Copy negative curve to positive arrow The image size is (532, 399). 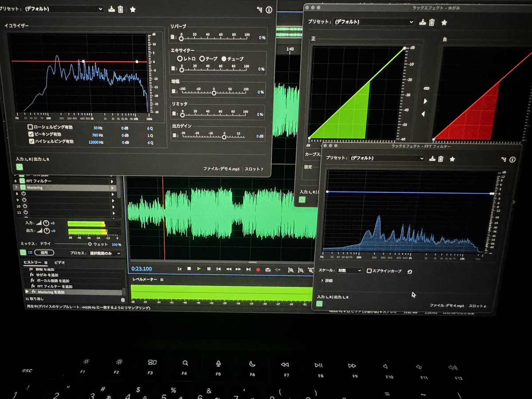423,114
